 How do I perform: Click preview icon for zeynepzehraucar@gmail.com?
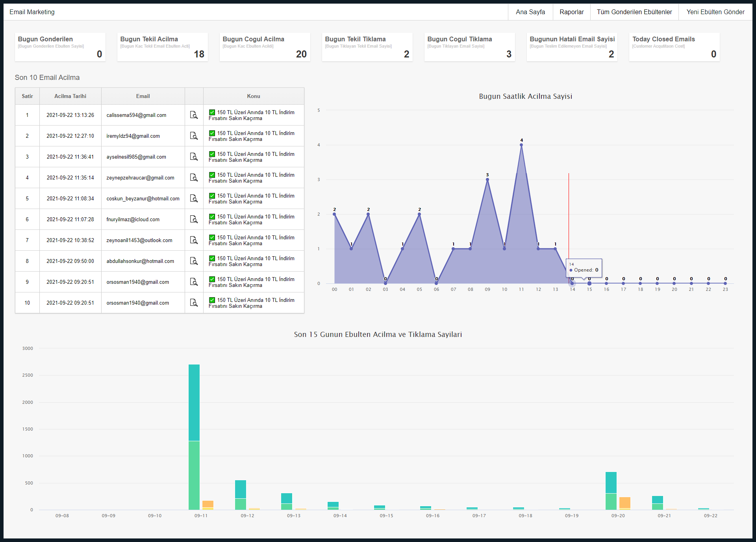click(x=194, y=178)
